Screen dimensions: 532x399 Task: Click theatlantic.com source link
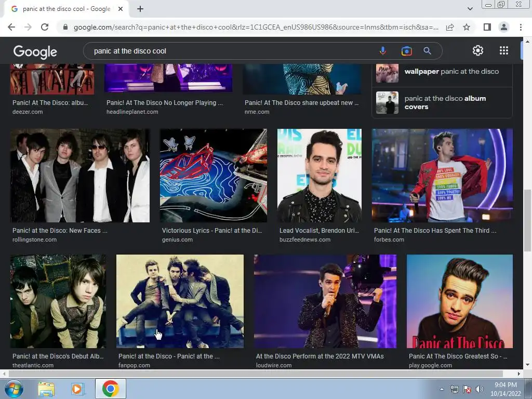pyautogui.click(x=33, y=365)
